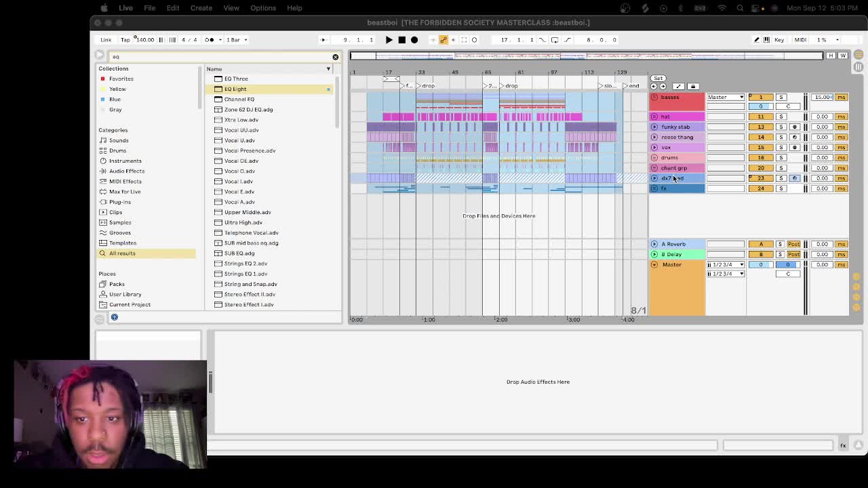Open the Options menu

coord(263,8)
